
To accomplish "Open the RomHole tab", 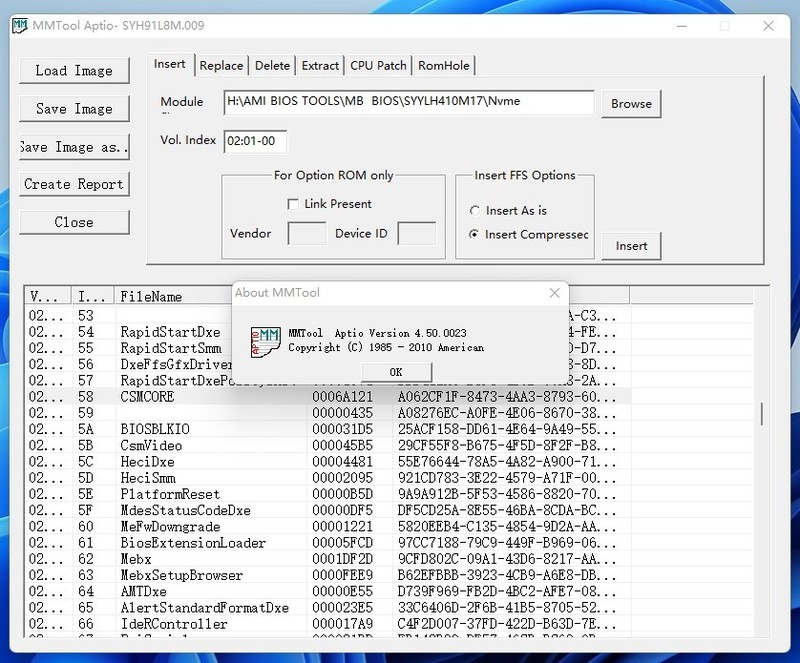I will (x=443, y=66).
